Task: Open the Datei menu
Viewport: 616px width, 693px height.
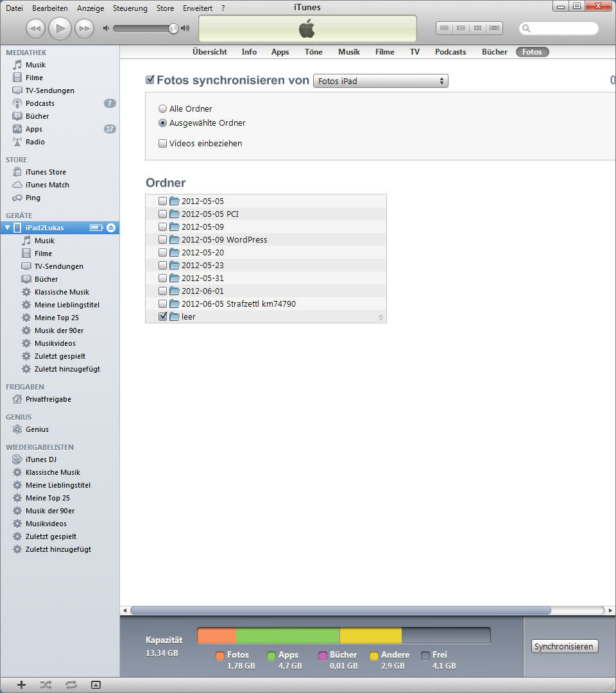Action: 14,8
